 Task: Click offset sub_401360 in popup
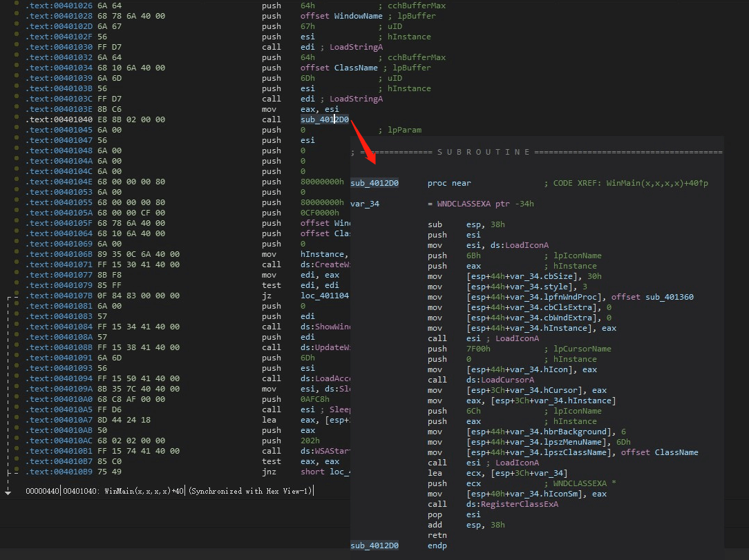pyautogui.click(x=652, y=297)
